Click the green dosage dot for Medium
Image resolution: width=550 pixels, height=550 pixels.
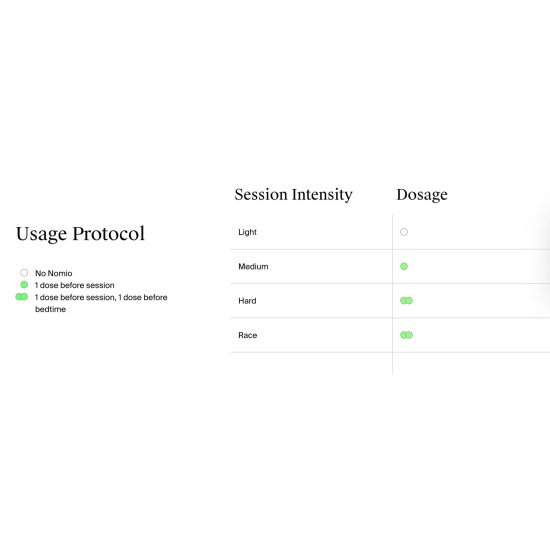click(404, 266)
